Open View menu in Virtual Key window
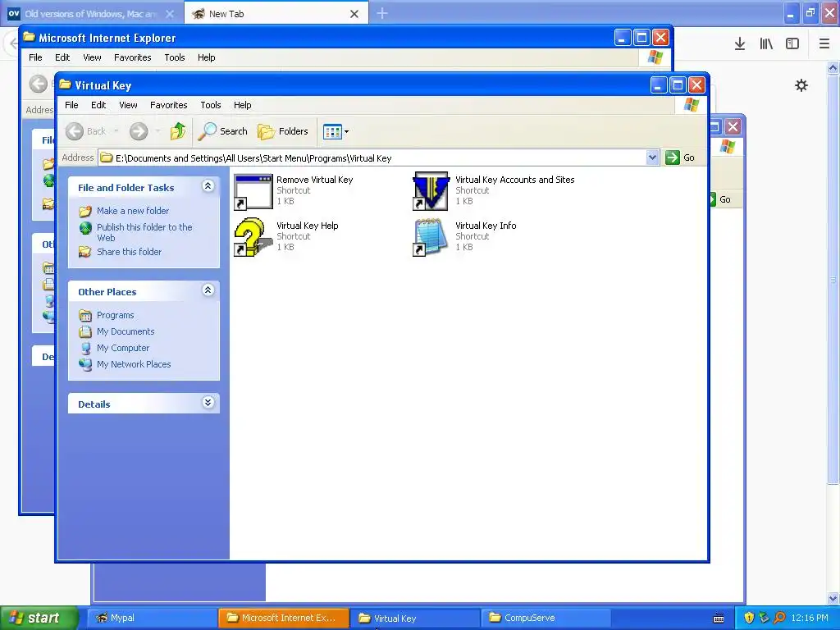840x630 pixels. click(128, 105)
